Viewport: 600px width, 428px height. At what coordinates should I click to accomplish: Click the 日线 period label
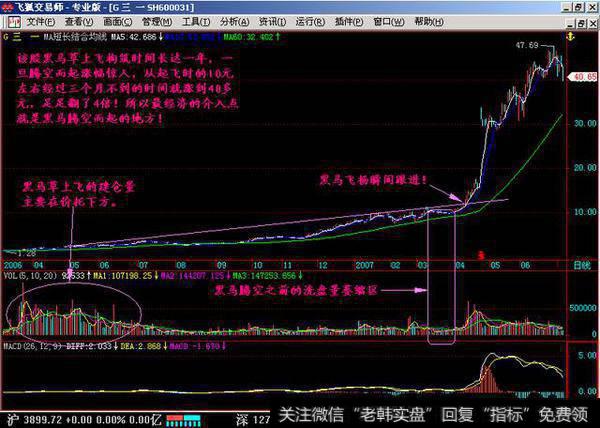click(x=580, y=265)
